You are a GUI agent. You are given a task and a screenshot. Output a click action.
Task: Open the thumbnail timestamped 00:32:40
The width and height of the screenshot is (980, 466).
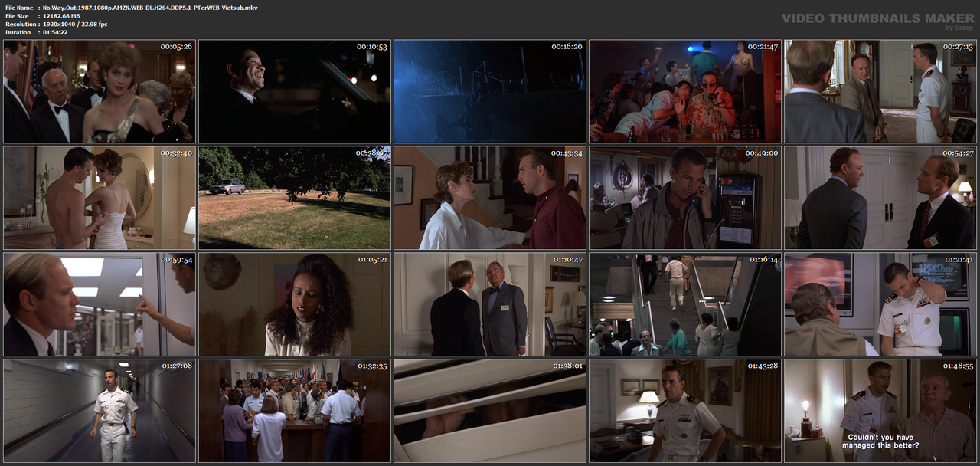(99, 198)
